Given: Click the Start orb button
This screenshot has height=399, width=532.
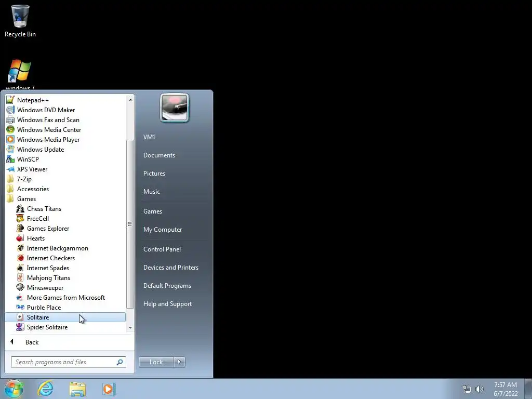Looking at the screenshot, I should 14,389.
